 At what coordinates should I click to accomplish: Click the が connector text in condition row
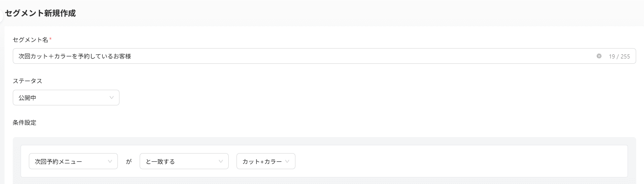click(x=129, y=161)
